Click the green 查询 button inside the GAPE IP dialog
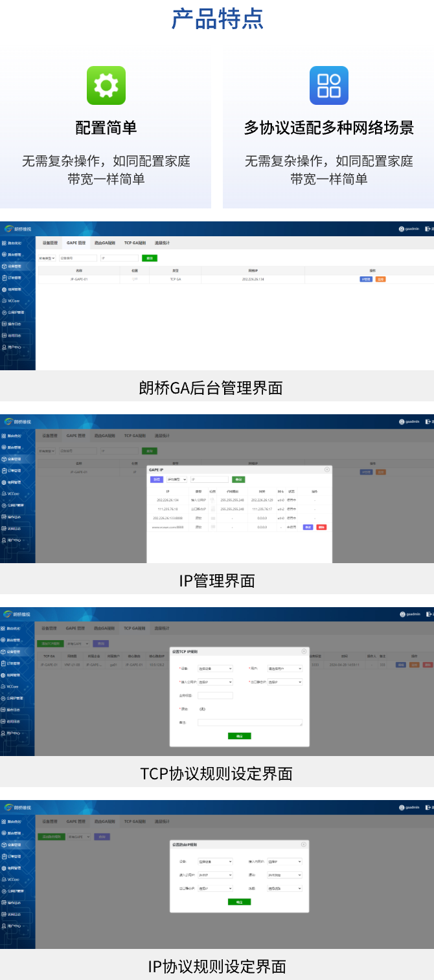 pyautogui.click(x=238, y=480)
